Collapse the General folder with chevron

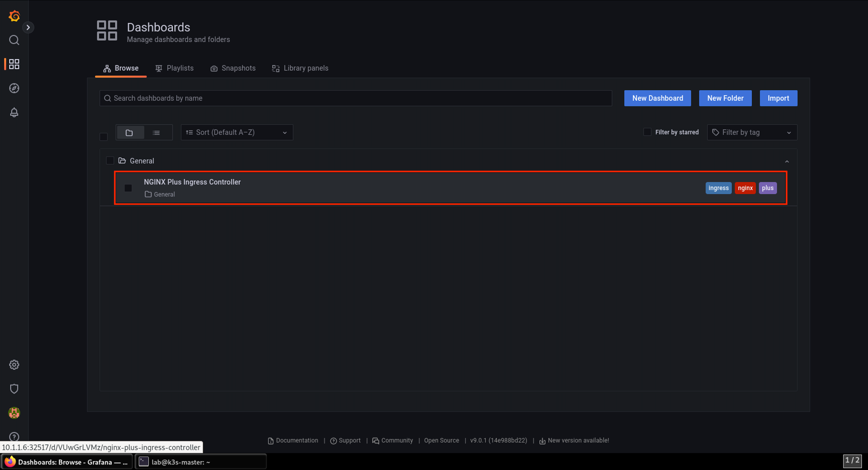click(787, 161)
